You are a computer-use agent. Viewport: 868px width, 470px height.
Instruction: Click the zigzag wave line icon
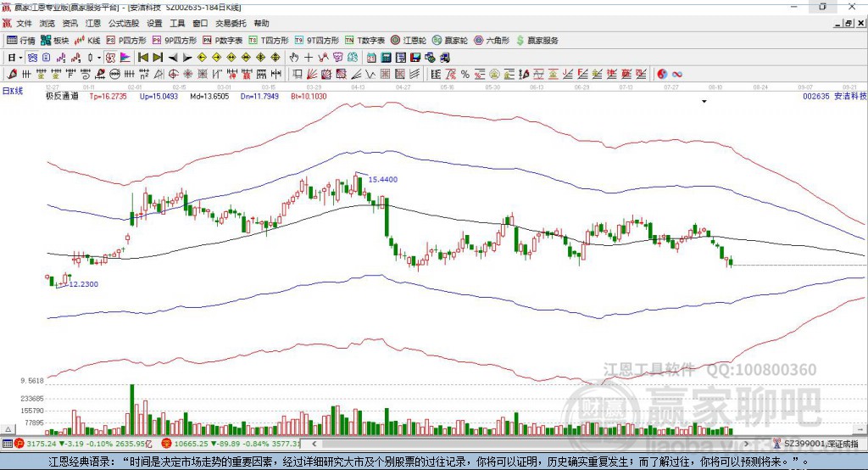370,75
